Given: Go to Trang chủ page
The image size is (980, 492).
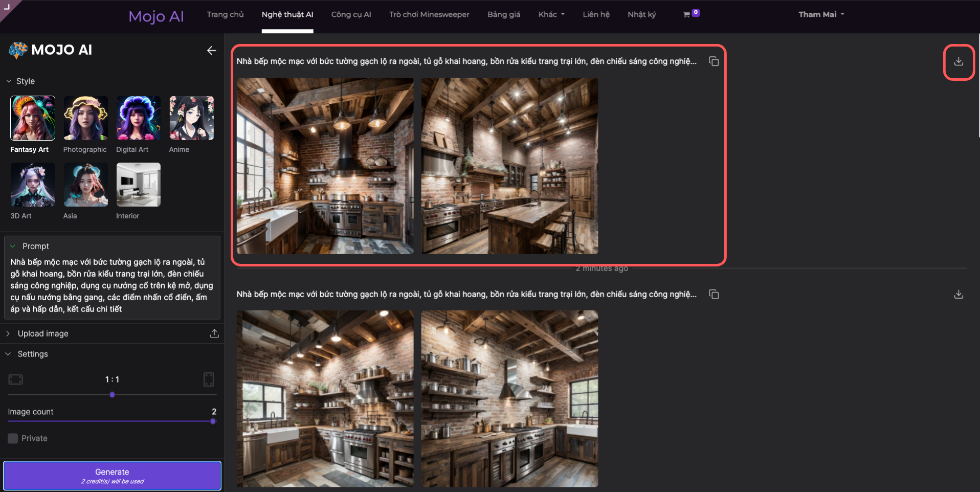Looking at the screenshot, I should 225,14.
